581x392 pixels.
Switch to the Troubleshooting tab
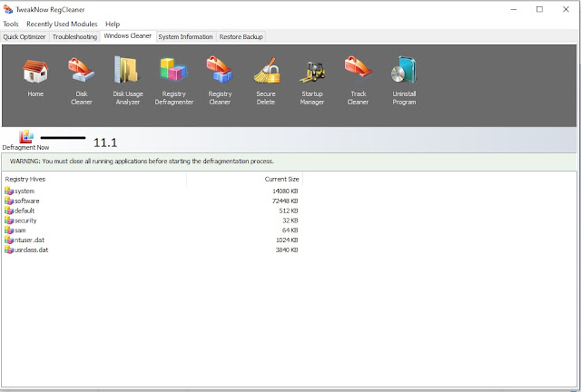74,36
